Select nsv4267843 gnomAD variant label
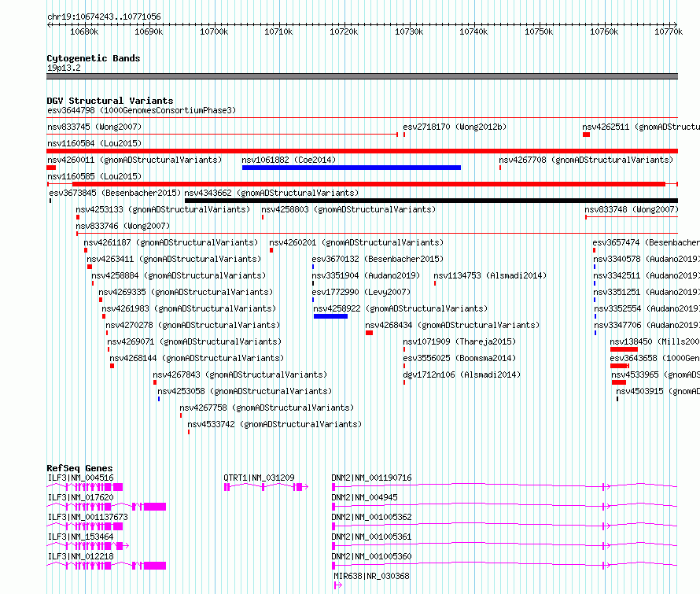The image size is (700, 594). [240, 374]
